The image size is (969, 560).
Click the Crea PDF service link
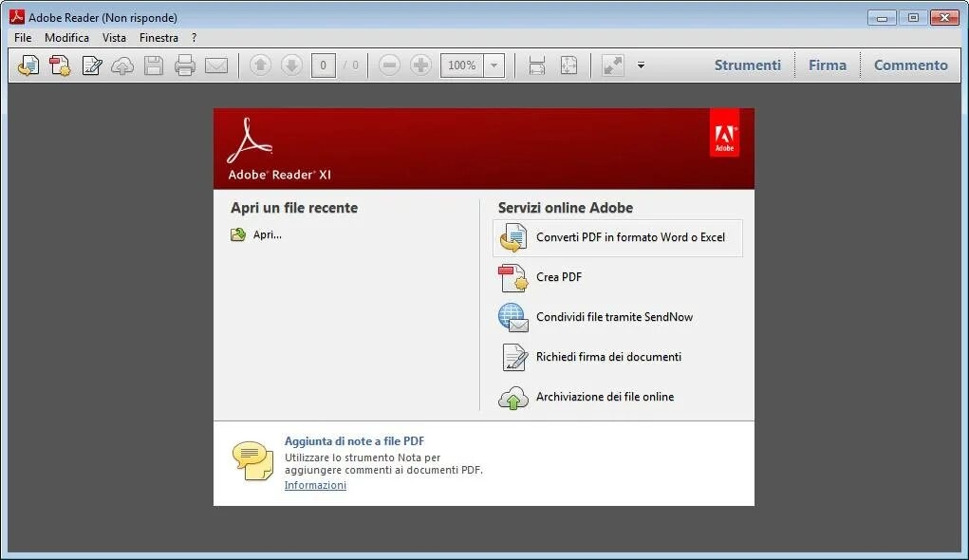tap(559, 277)
